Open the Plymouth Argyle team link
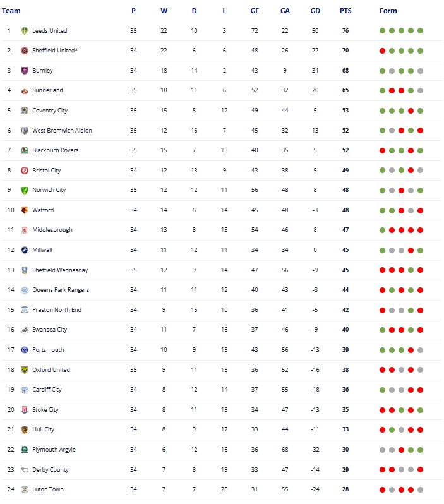The image size is (444, 504). [x=54, y=450]
